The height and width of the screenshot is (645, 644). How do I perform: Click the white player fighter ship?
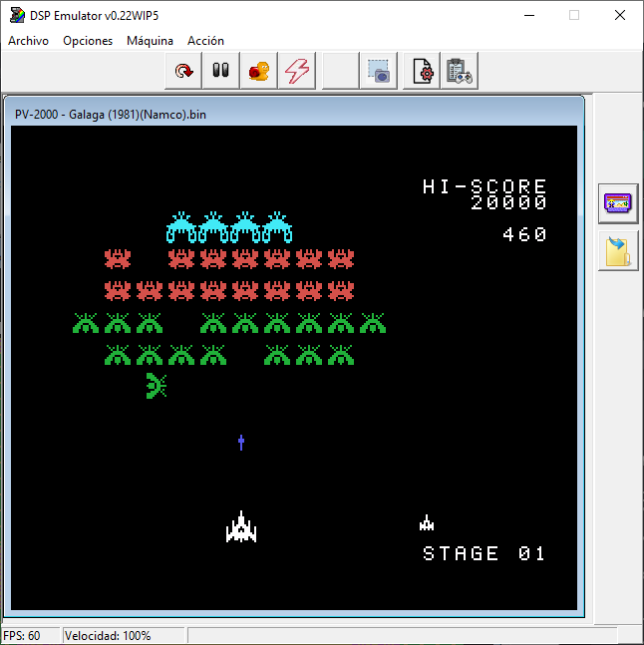241,526
